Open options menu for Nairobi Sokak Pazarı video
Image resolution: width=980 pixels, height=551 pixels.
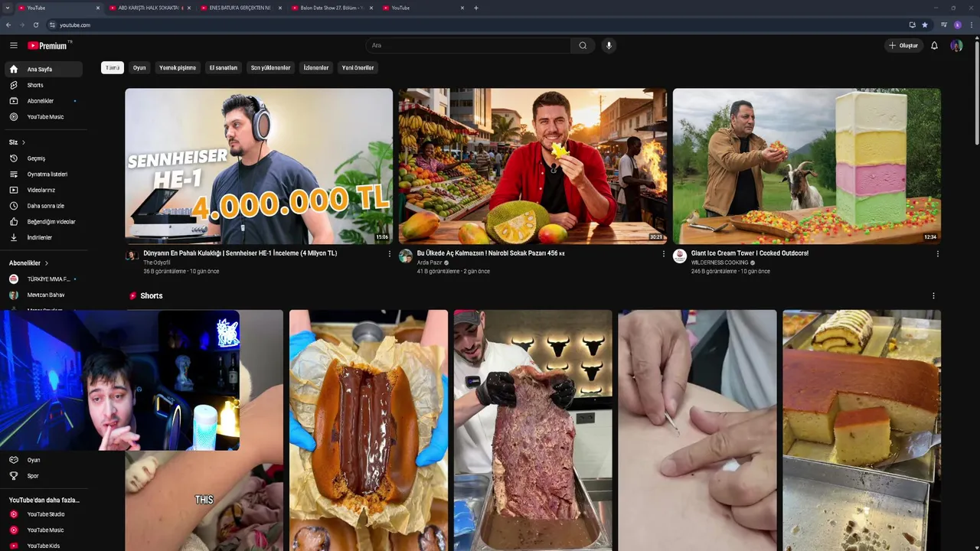(x=663, y=253)
